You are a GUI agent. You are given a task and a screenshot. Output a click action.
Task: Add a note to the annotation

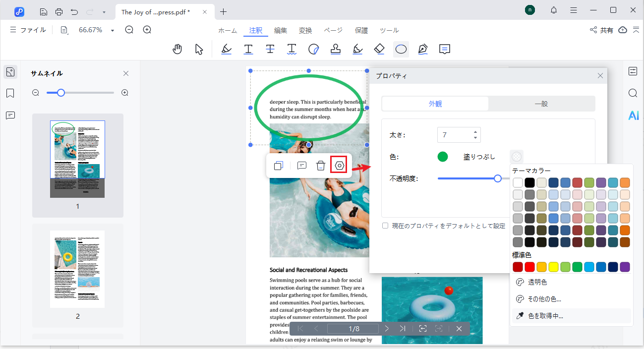(301, 166)
